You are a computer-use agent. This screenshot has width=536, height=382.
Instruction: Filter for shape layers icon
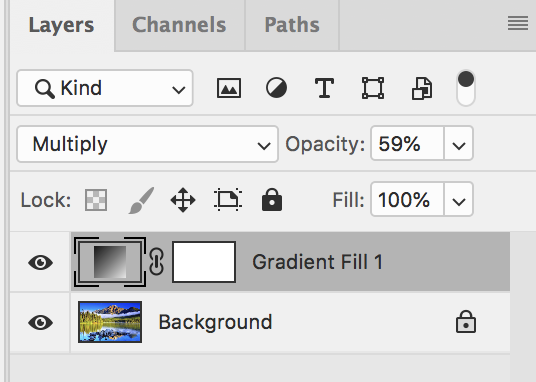373,88
